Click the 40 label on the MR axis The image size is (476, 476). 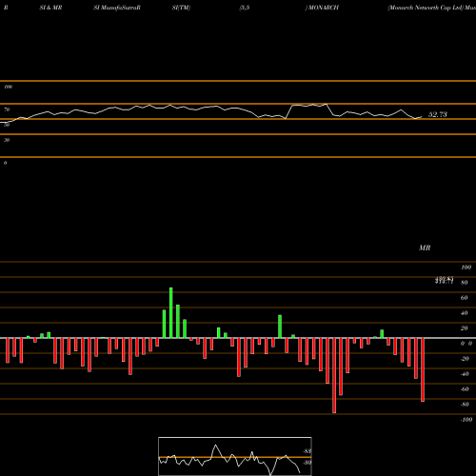tap(465, 313)
